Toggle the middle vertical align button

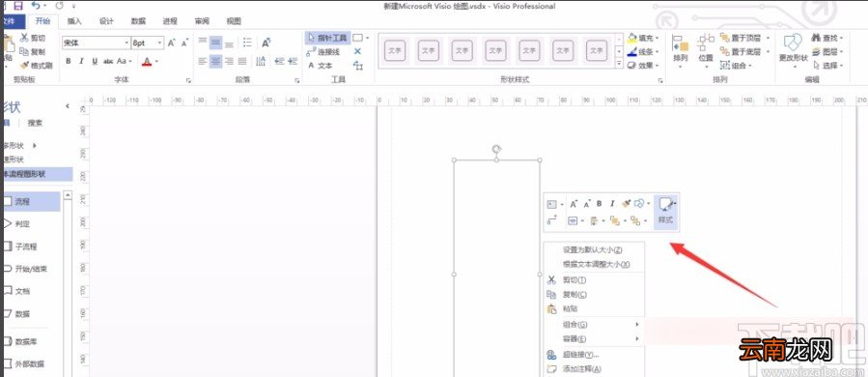point(216,43)
